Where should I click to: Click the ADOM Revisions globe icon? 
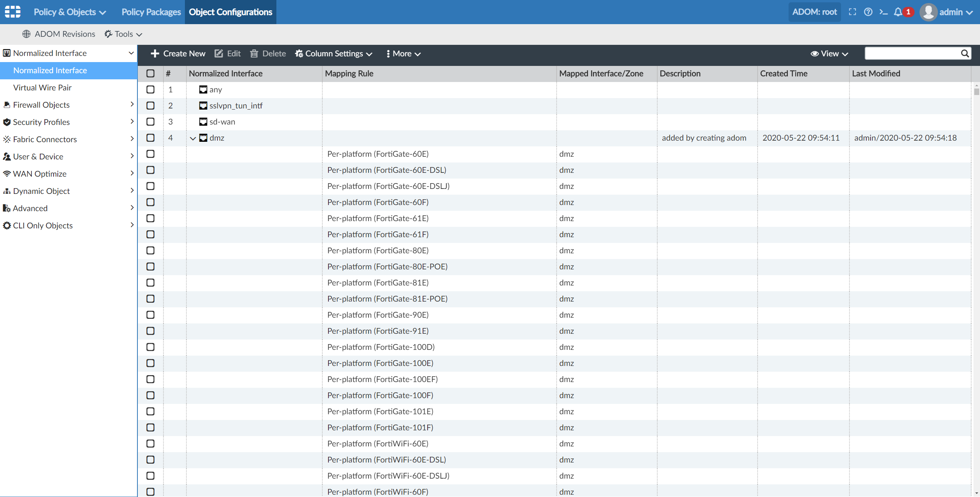tap(26, 34)
